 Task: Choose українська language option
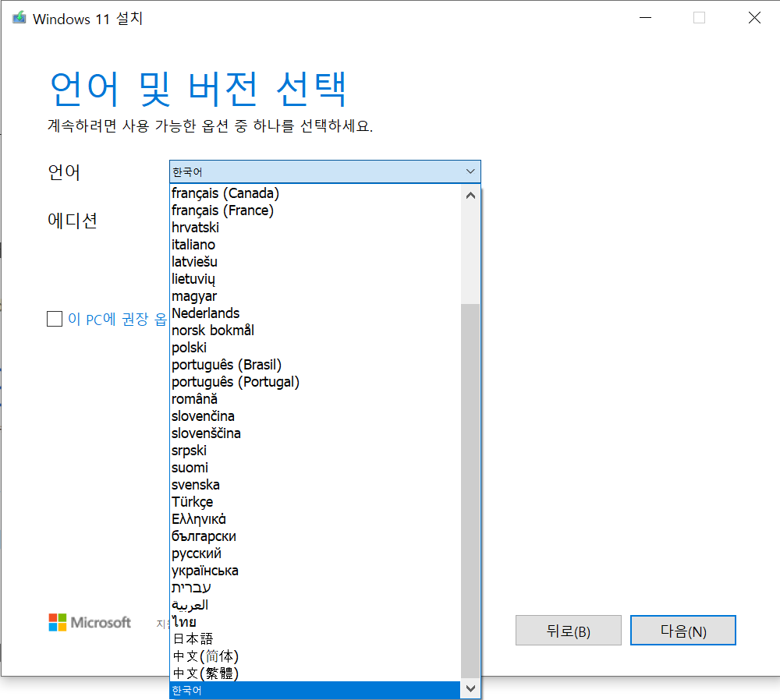coord(315,571)
